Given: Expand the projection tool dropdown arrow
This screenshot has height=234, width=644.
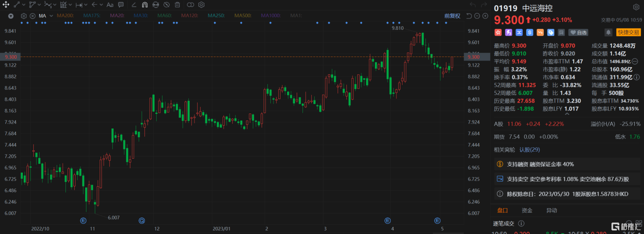Looking at the screenshot, I should (70, 5).
